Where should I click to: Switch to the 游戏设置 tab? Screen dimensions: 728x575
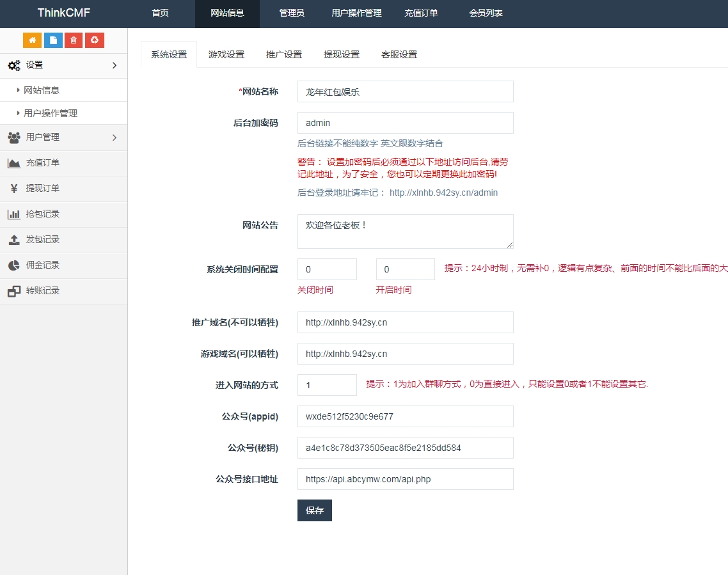click(226, 55)
